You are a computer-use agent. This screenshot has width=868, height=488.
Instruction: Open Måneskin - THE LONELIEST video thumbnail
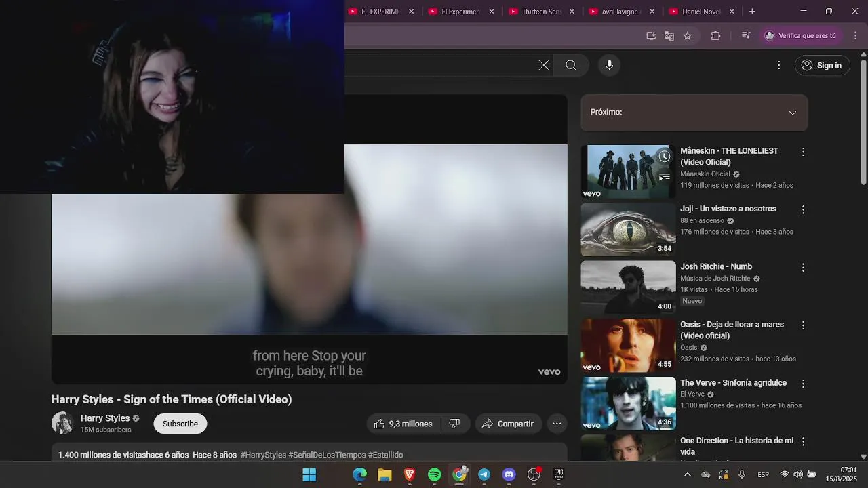click(x=628, y=171)
